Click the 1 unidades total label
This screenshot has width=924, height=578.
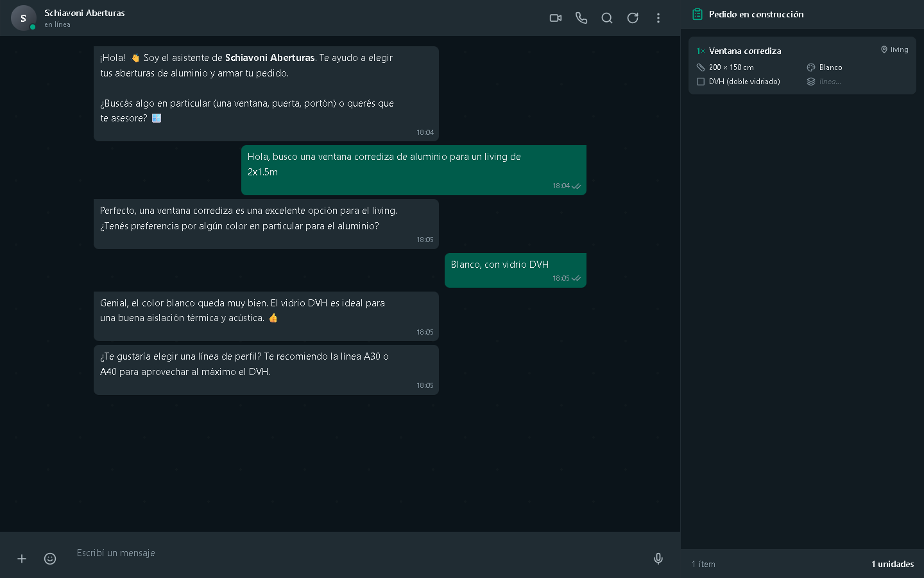pyautogui.click(x=893, y=564)
